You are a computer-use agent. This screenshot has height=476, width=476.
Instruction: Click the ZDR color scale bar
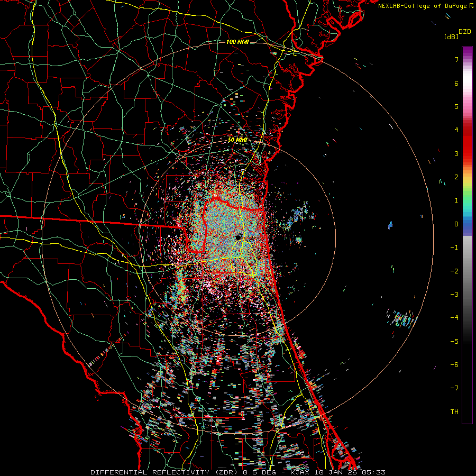click(467, 235)
